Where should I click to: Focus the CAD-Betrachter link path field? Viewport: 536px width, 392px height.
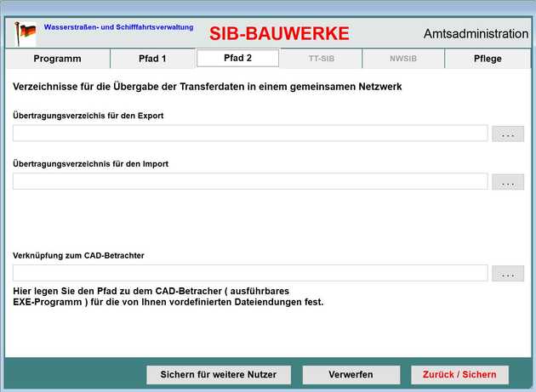click(250, 273)
